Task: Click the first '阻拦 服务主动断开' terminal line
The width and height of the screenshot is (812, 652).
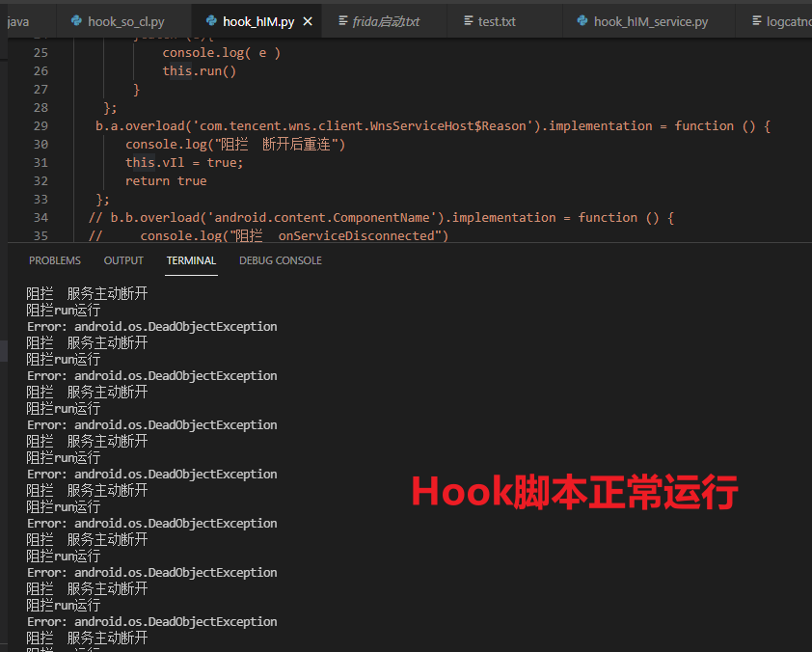Action: pyautogui.click(x=87, y=293)
